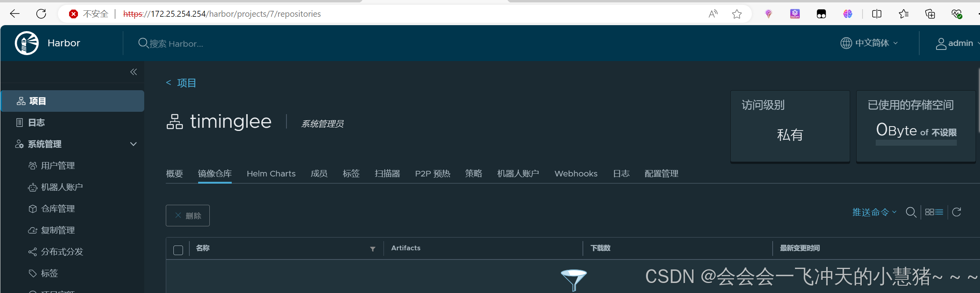Viewport: 980px width, 293px height.
Task: Reload the page with the browser refresh icon
Action: (41, 14)
